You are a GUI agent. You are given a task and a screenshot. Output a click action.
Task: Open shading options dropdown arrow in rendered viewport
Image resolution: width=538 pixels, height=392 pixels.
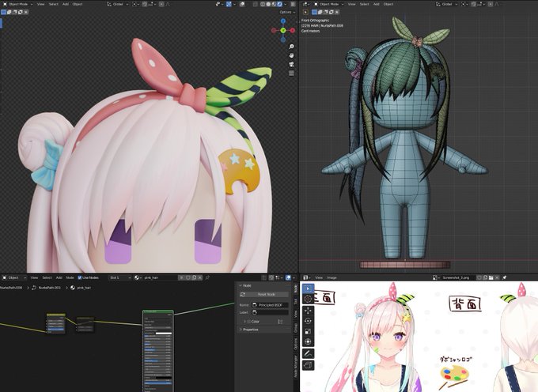285,4
